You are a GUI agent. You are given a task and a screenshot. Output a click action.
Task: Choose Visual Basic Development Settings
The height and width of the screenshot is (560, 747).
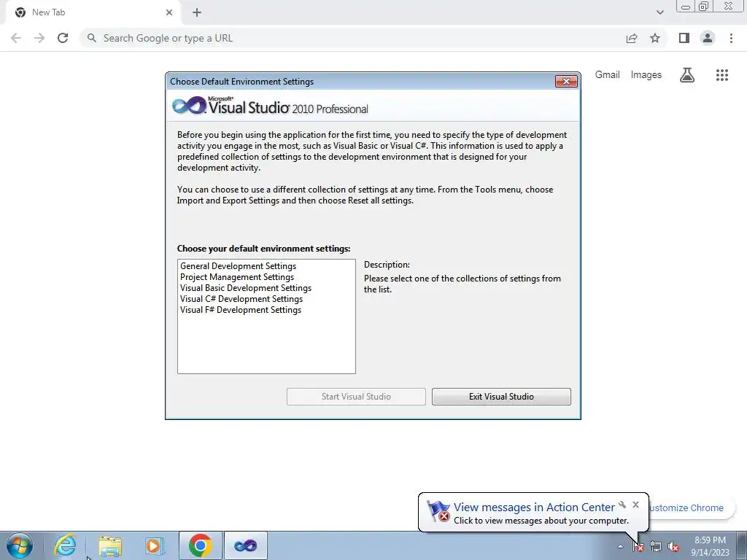[x=246, y=288]
